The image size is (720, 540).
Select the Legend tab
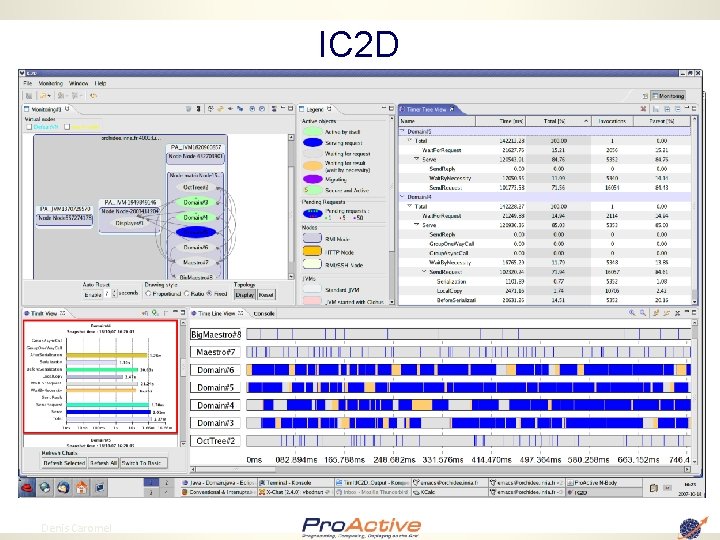point(315,109)
